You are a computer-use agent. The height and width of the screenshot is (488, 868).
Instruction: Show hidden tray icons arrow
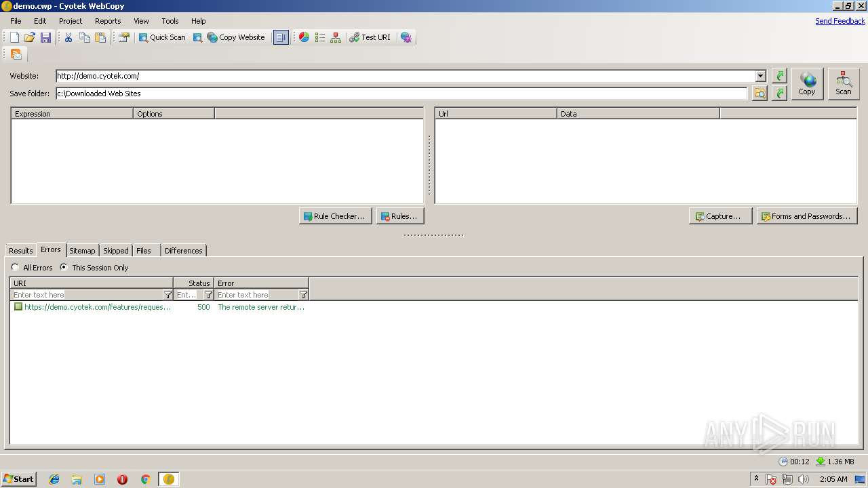click(x=756, y=479)
